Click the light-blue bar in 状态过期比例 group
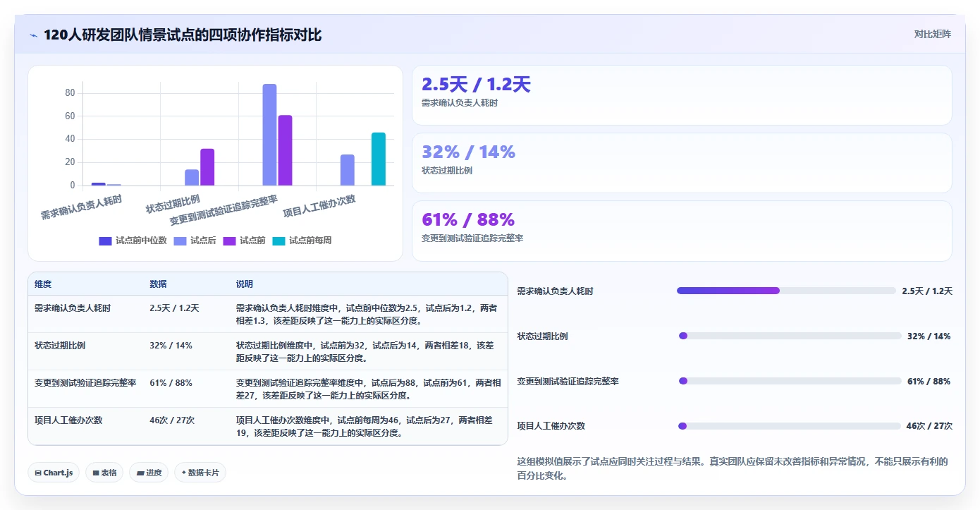This screenshot has height=510, width=980. (192, 177)
